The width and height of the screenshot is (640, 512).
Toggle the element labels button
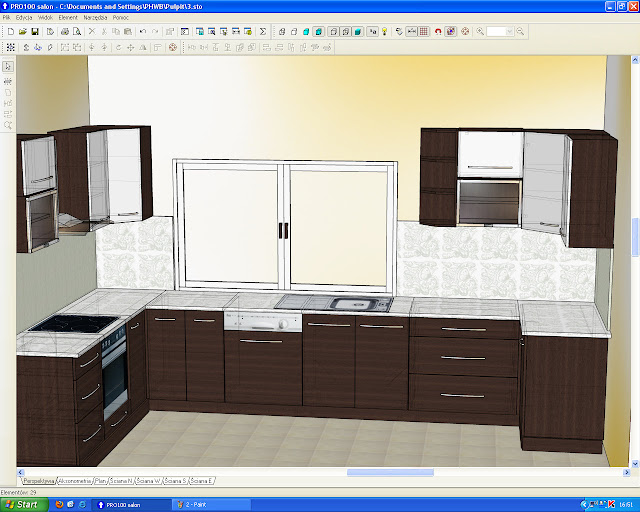(x=372, y=31)
